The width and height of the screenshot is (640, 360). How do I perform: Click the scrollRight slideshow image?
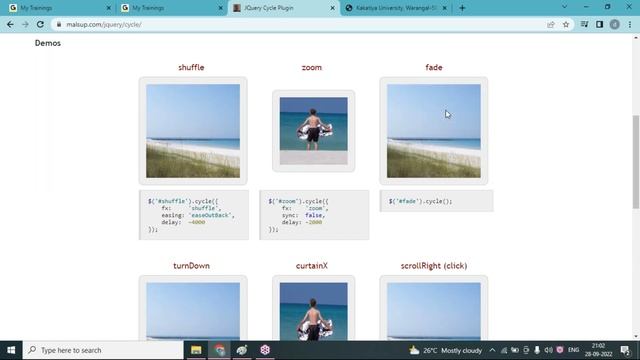[x=434, y=311]
